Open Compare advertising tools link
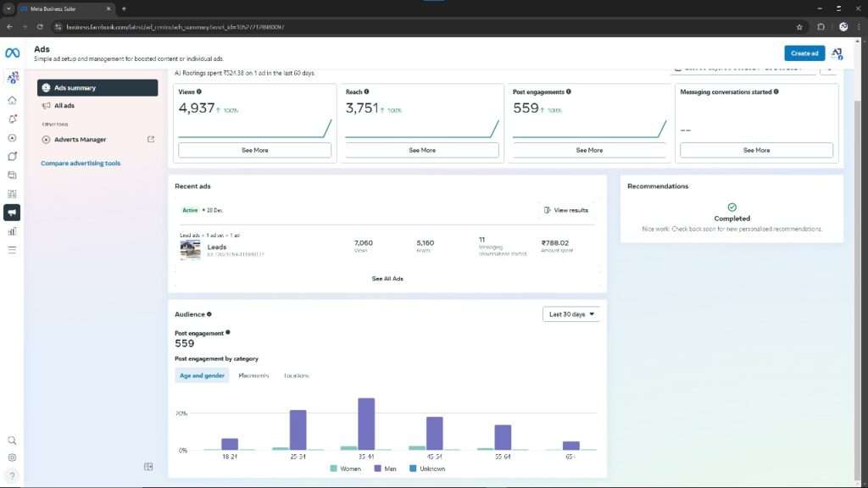868x488 pixels. point(81,164)
